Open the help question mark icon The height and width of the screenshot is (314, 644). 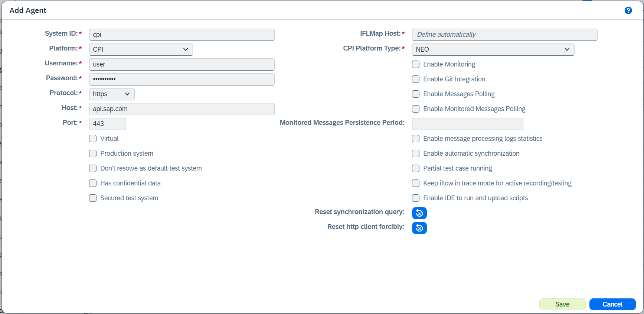point(628,10)
